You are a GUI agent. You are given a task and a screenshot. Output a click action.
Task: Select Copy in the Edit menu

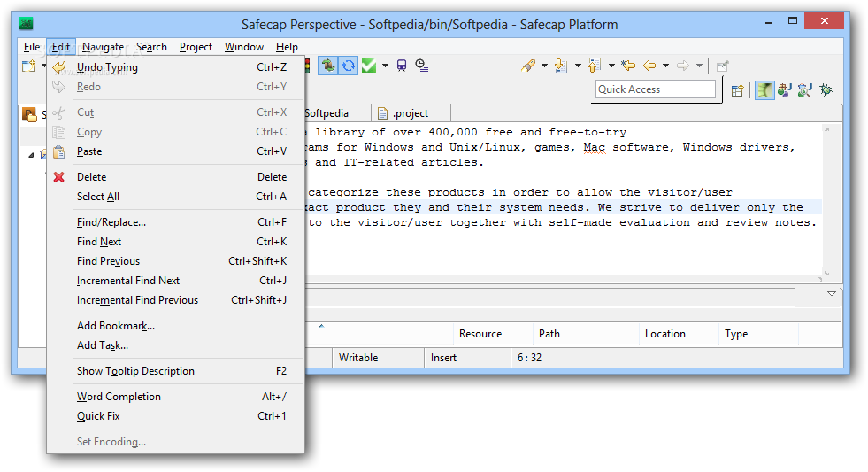pos(175,132)
